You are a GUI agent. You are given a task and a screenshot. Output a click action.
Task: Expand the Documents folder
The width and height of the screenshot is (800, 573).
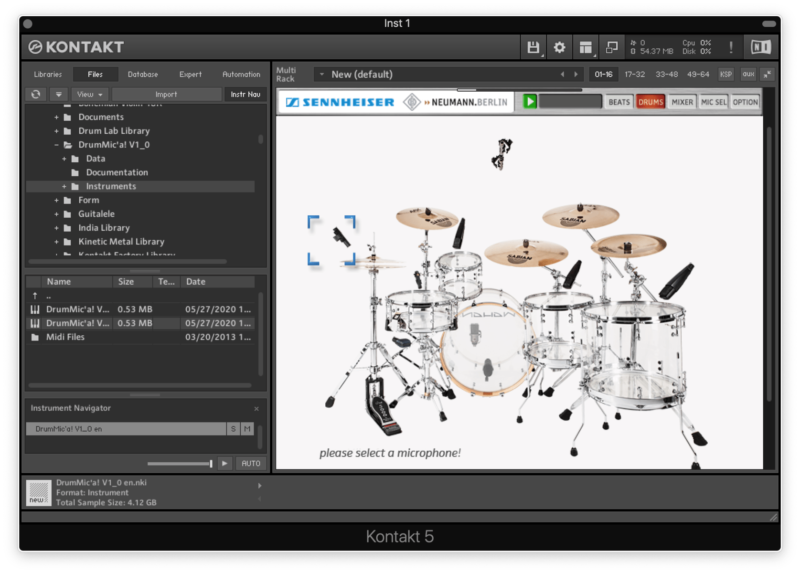click(x=57, y=117)
